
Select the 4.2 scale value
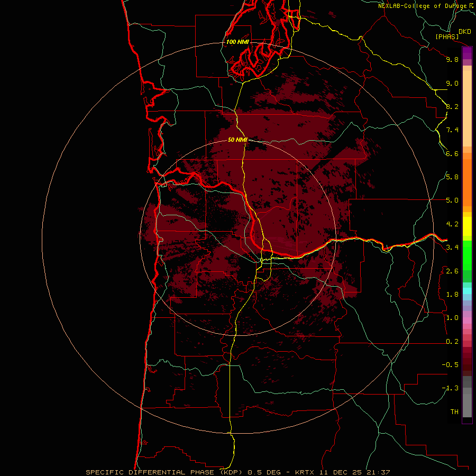click(452, 224)
